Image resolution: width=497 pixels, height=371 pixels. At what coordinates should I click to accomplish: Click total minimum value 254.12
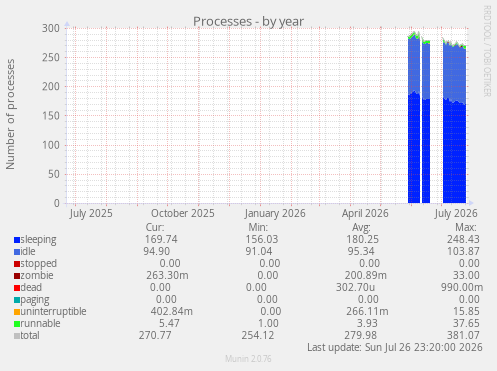(x=258, y=335)
